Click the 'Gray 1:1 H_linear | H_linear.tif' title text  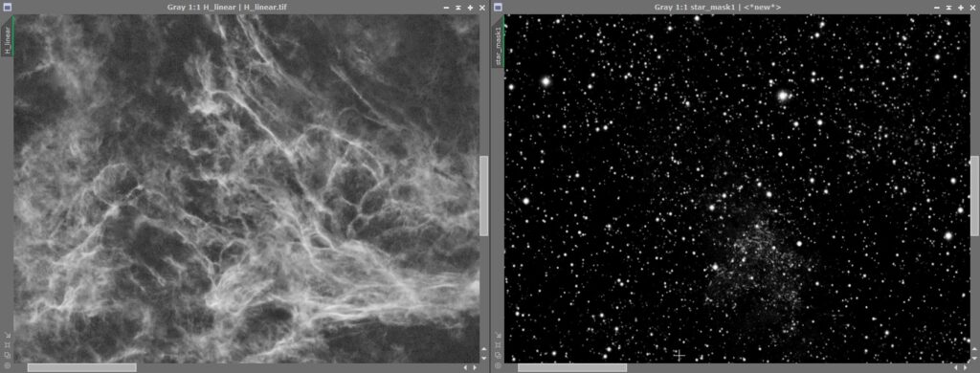pos(228,8)
